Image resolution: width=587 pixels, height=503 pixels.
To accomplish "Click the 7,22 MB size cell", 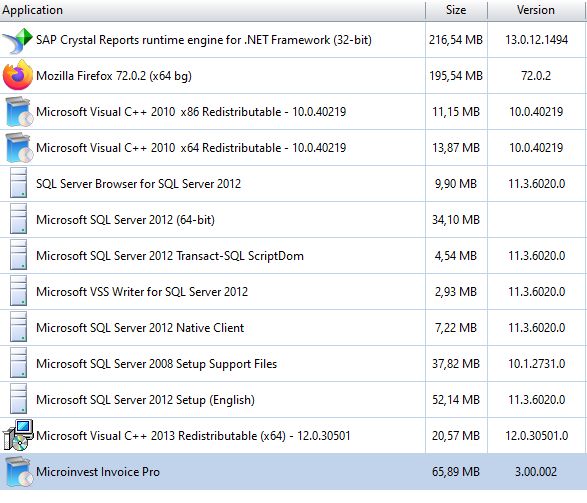I will (456, 327).
